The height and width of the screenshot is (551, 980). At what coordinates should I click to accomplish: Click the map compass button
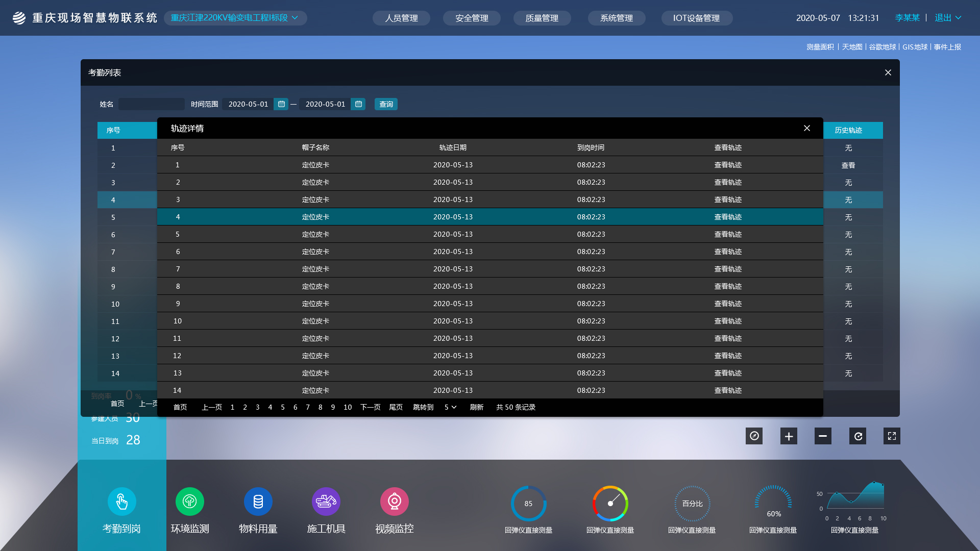(x=754, y=436)
